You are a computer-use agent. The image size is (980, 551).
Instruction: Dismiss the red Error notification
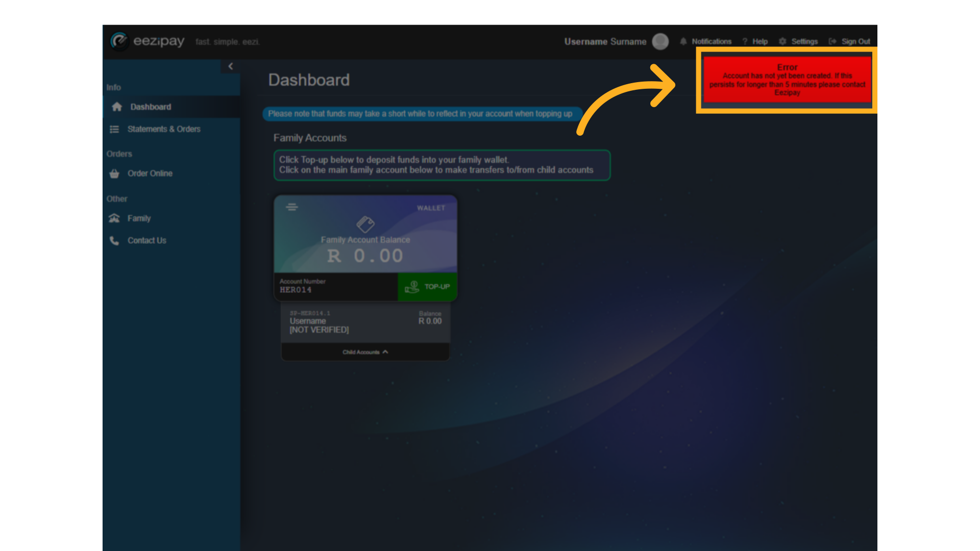point(787,80)
